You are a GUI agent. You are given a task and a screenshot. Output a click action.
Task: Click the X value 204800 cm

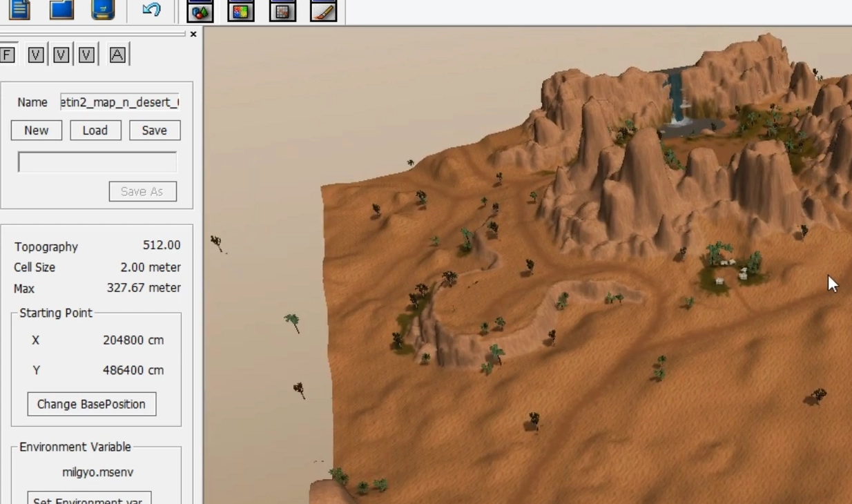133,340
